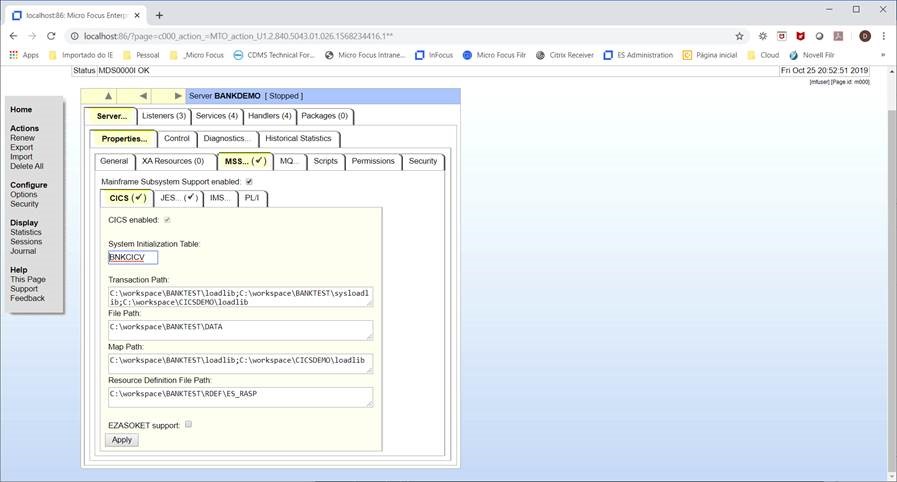The image size is (897, 482).
Task: Click the Apply button
Action: [122, 440]
